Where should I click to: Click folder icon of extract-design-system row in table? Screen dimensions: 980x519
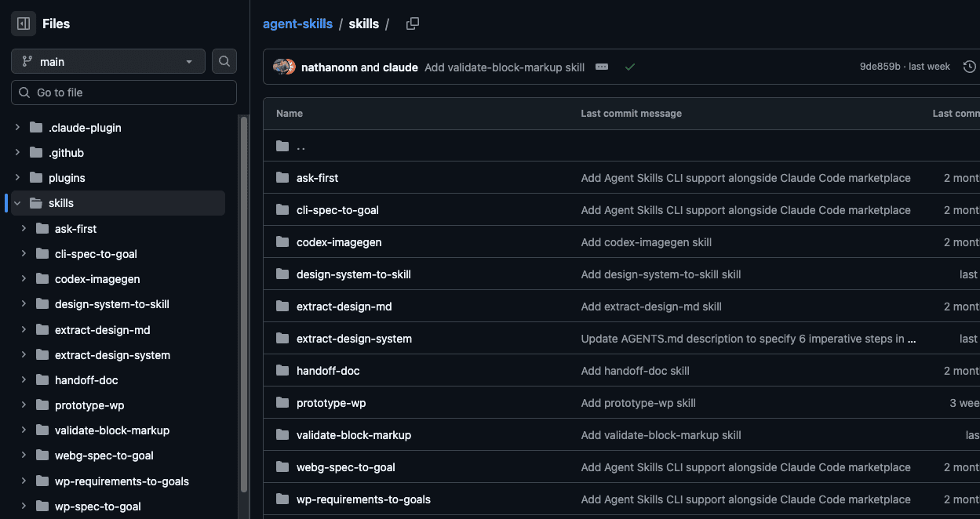282,339
